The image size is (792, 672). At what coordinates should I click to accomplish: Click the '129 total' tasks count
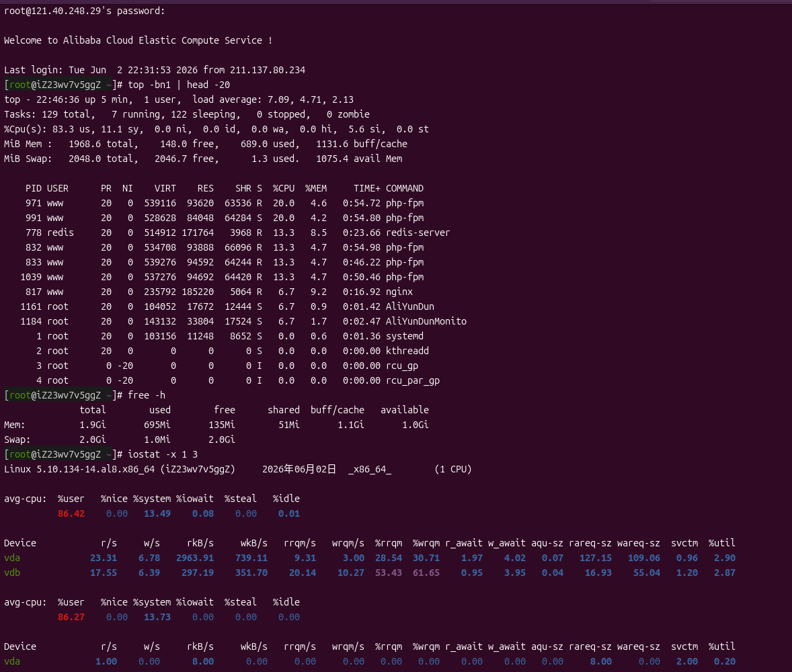click(x=66, y=114)
